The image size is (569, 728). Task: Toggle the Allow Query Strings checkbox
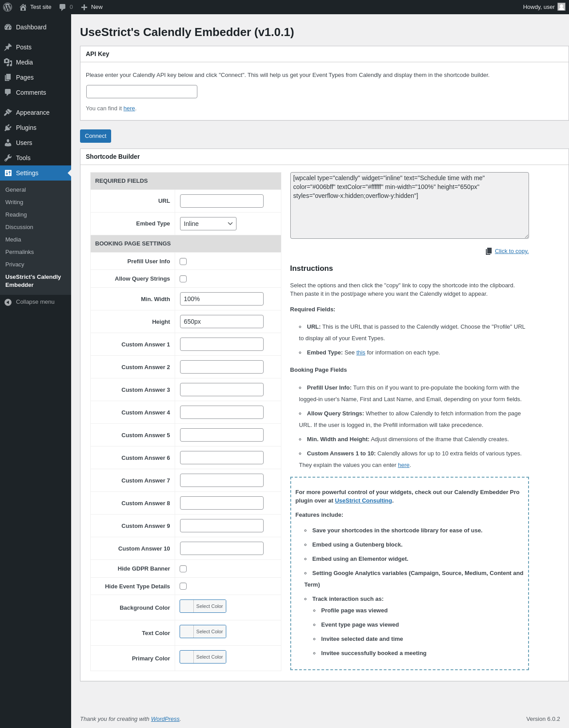(183, 279)
